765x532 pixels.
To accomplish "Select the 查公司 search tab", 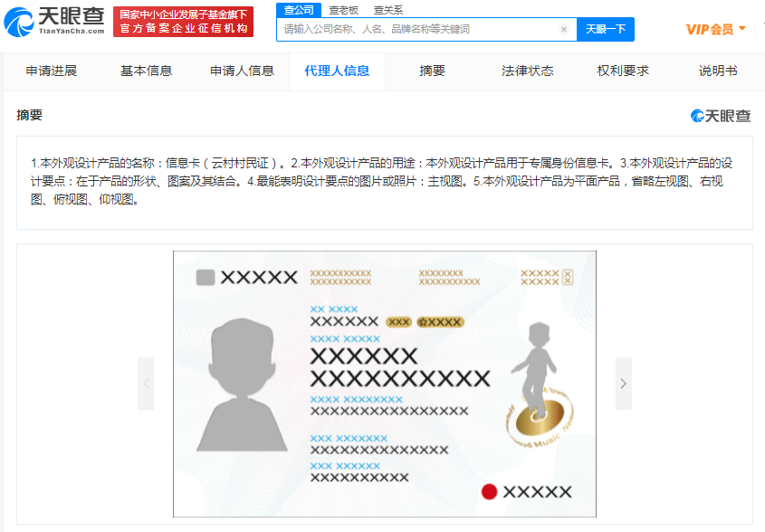I will (x=299, y=10).
